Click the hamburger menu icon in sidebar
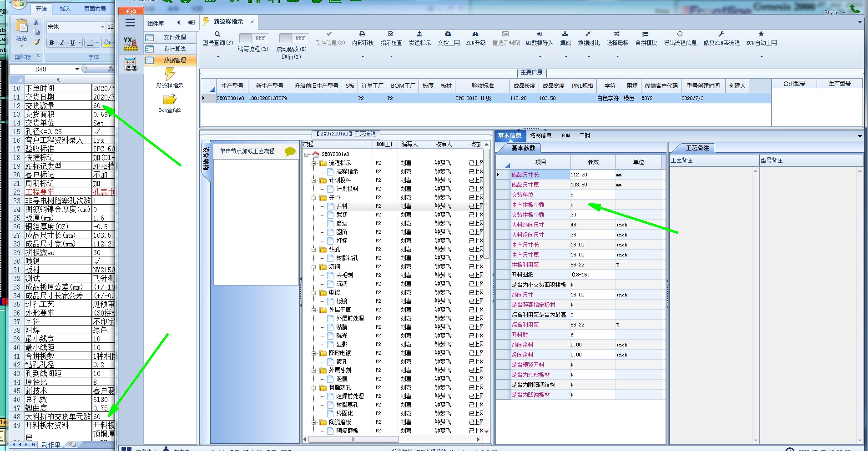This screenshot has height=451, width=868. click(x=131, y=23)
